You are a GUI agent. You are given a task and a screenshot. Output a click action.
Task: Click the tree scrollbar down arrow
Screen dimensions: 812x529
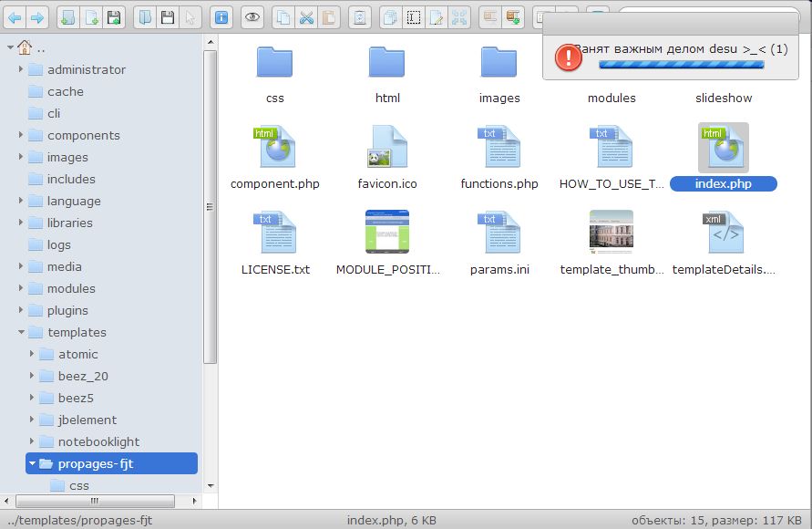coord(211,486)
